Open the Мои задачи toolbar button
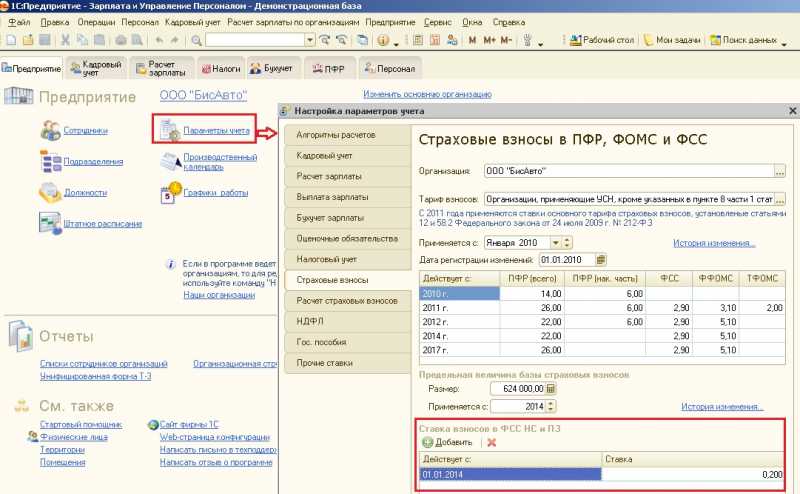800x494 pixels. pyautogui.click(x=671, y=40)
